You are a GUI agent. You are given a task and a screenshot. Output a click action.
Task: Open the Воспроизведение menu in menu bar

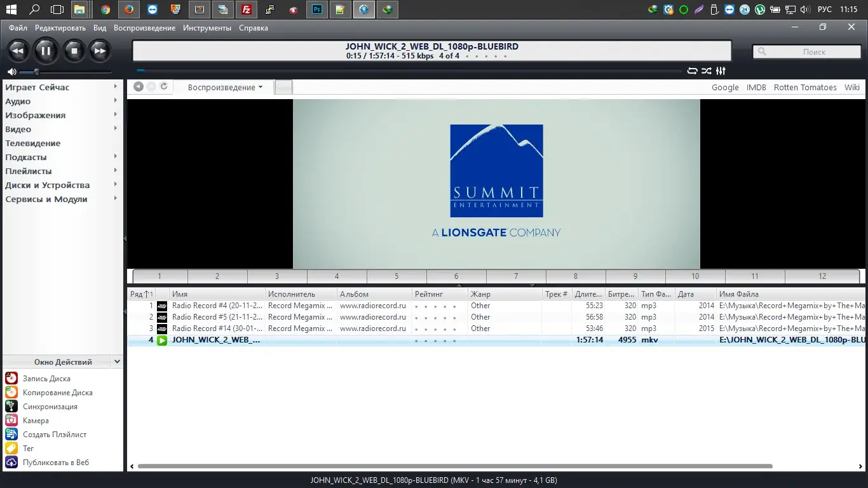click(144, 28)
